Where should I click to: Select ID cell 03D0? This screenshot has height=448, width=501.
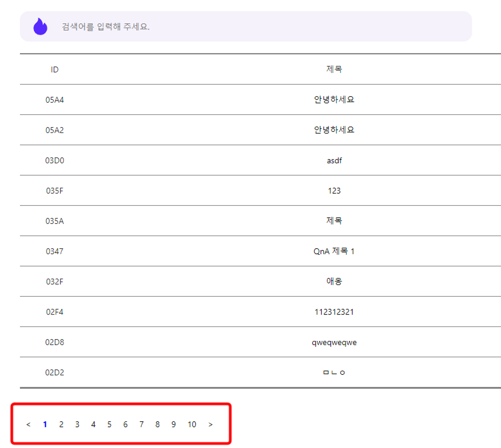point(54,160)
